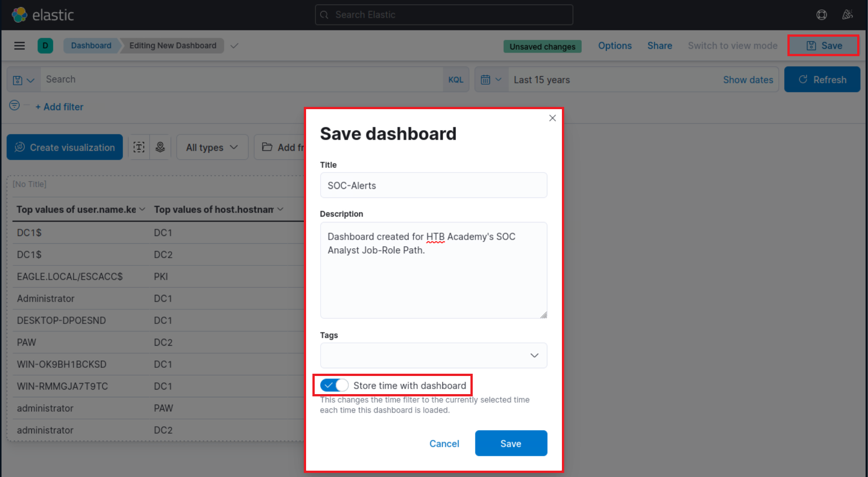Click the add map layer icon
The width and height of the screenshot is (868, 477).
(x=160, y=147)
